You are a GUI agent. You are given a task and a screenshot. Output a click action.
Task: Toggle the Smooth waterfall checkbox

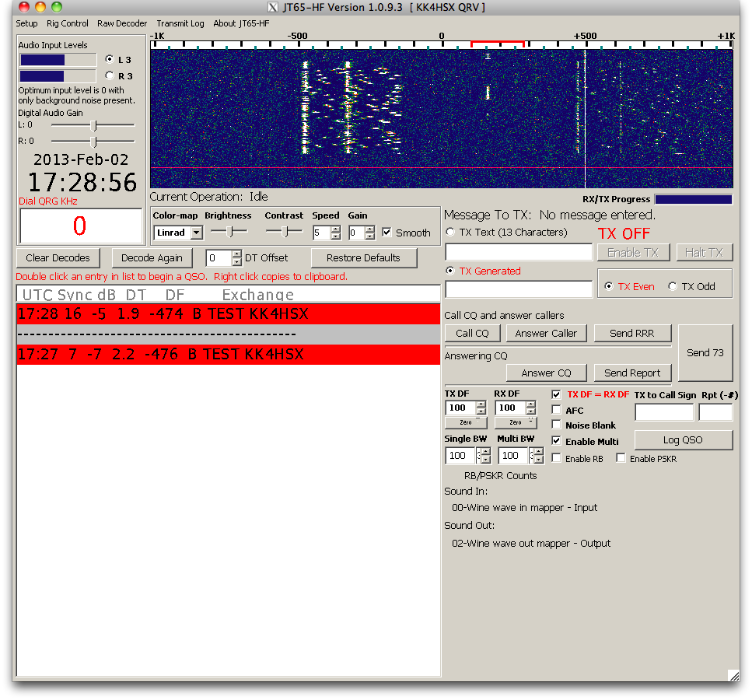[x=386, y=233]
